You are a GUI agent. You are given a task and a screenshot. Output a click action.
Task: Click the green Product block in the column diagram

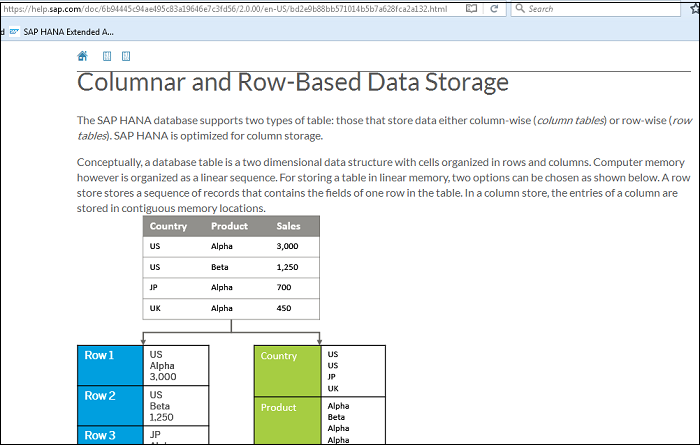[288, 420]
